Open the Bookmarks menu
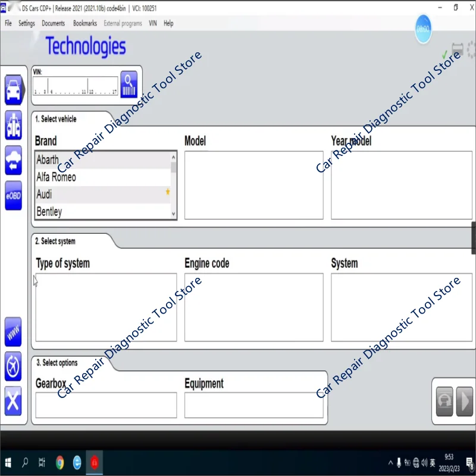The height and width of the screenshot is (476, 476). pyautogui.click(x=85, y=23)
